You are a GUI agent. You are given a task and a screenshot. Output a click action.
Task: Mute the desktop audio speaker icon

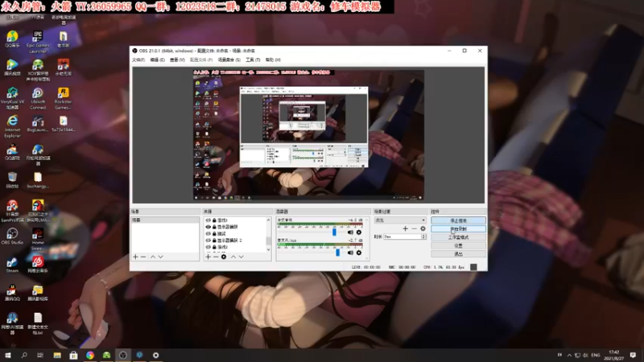pyautogui.click(x=350, y=232)
